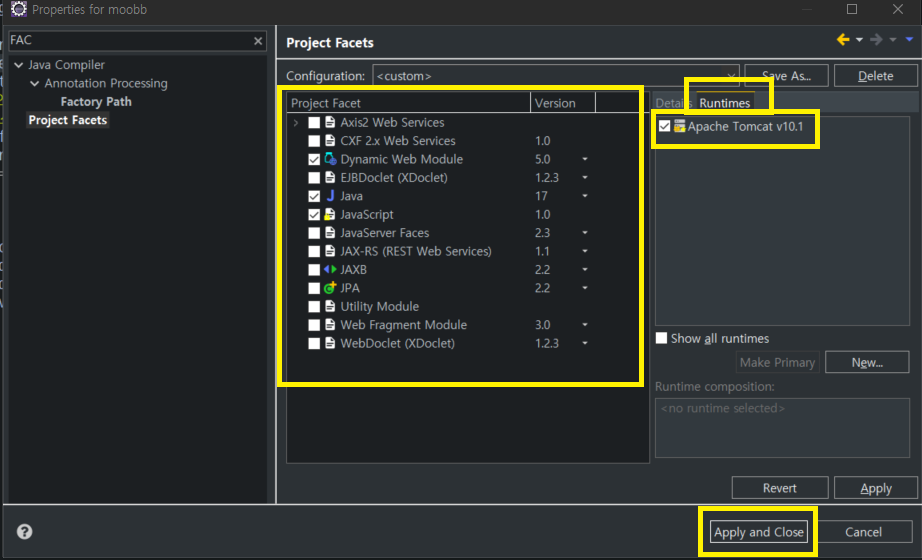Click the EJBDoclet facet icon
Image resolution: width=922 pixels, height=560 pixels.
[330, 177]
